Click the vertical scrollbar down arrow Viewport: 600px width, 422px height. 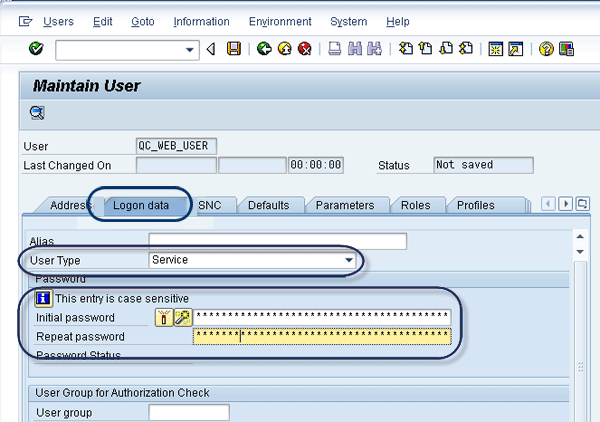point(580,251)
